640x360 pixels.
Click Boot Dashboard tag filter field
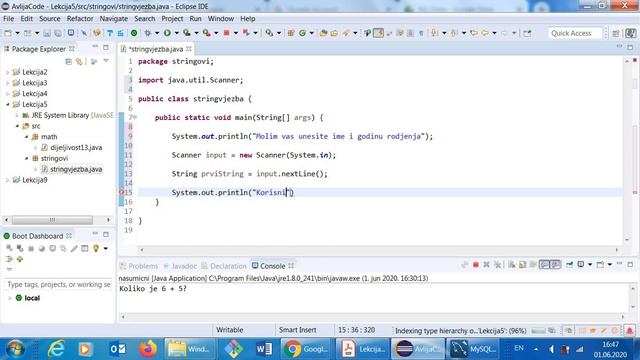[x=58, y=284]
